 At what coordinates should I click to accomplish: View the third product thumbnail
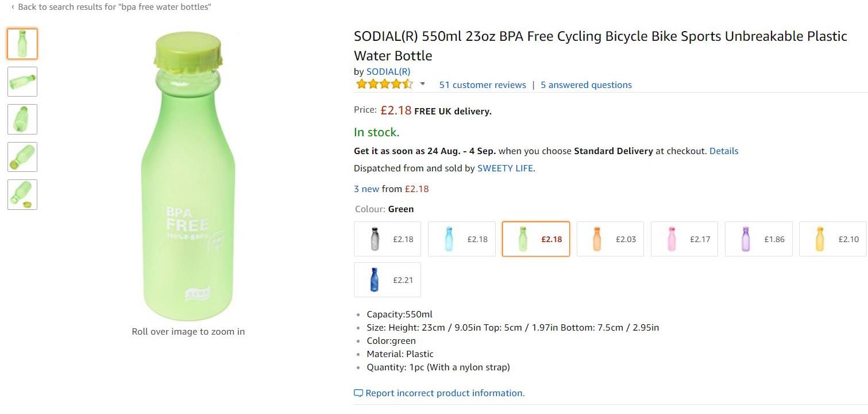tap(22, 119)
